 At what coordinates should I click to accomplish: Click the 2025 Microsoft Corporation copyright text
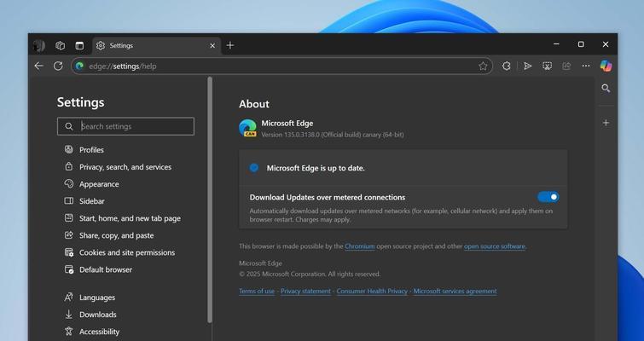pyautogui.click(x=310, y=274)
